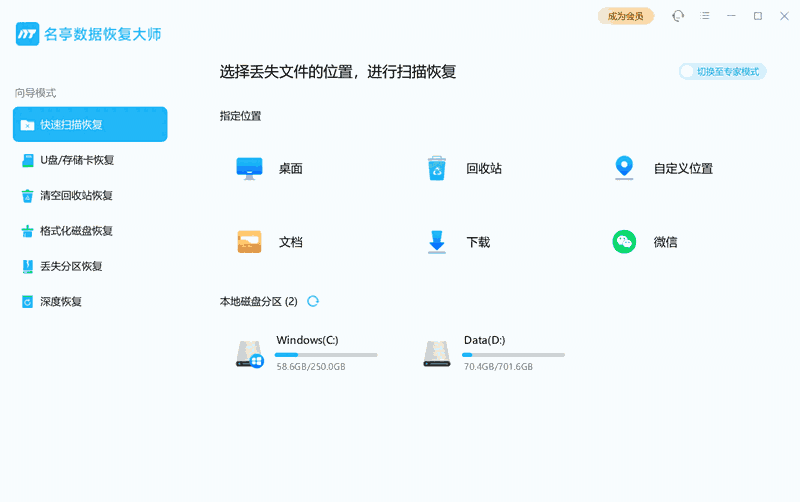Click 向导模式 sidebar heading

pyautogui.click(x=35, y=93)
